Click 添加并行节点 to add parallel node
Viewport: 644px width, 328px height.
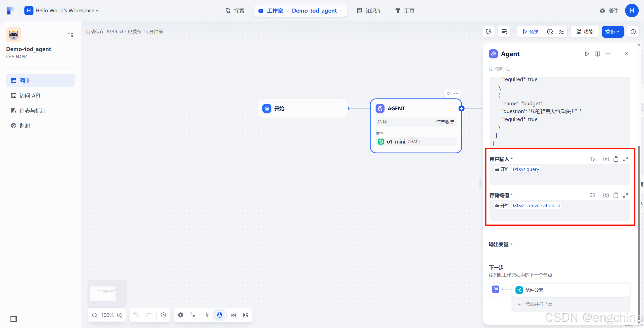(x=538, y=304)
